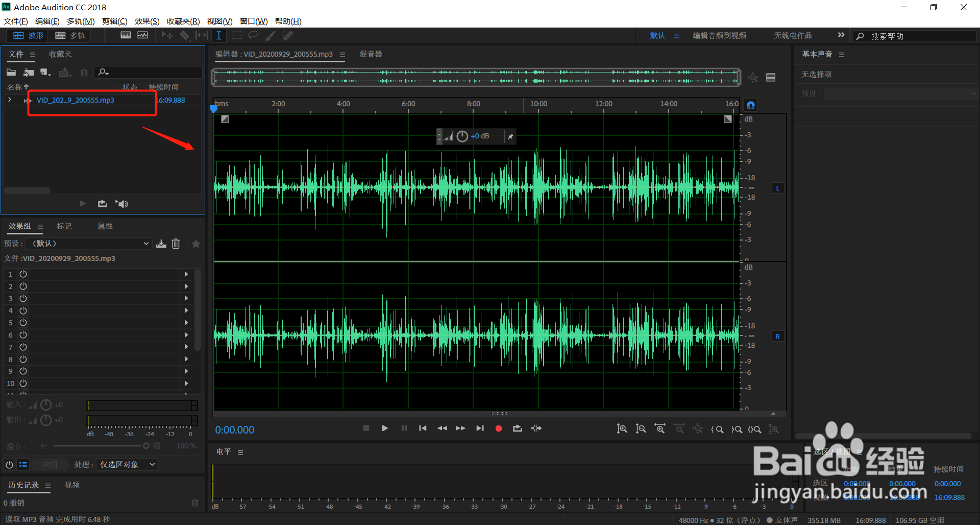The height and width of the screenshot is (525, 980).
Task: Switch to the 属性 tab
Action: point(105,226)
